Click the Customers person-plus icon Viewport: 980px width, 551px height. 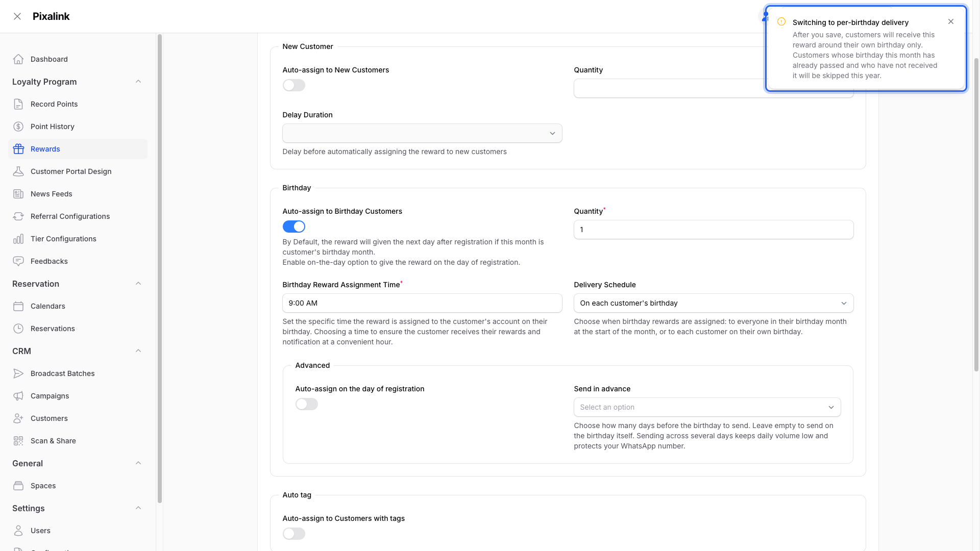[x=18, y=418]
